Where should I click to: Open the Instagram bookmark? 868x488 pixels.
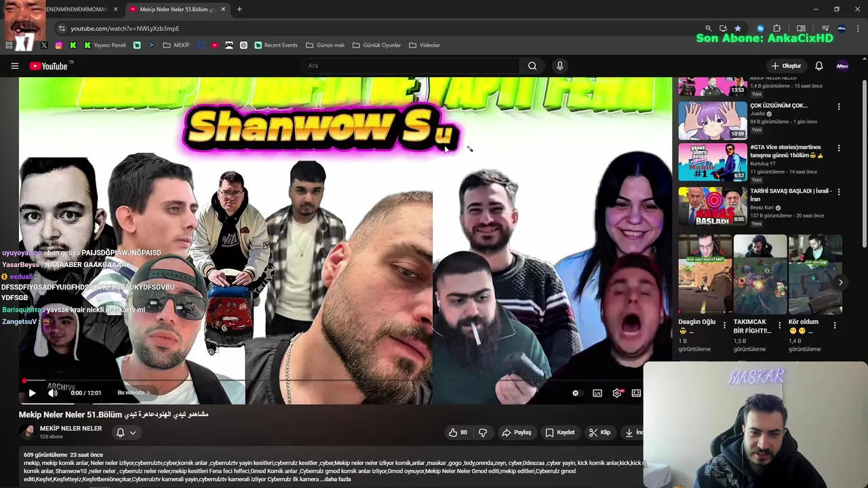tap(58, 45)
